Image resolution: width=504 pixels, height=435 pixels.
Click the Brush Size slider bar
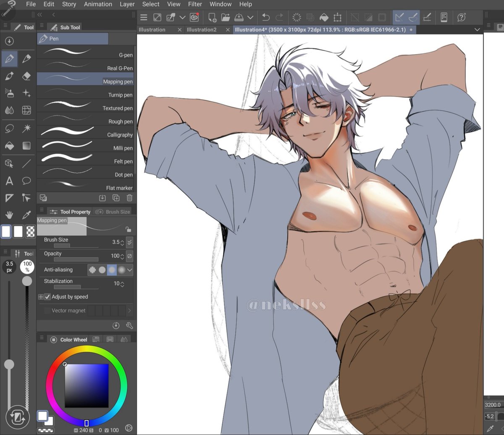(x=76, y=246)
